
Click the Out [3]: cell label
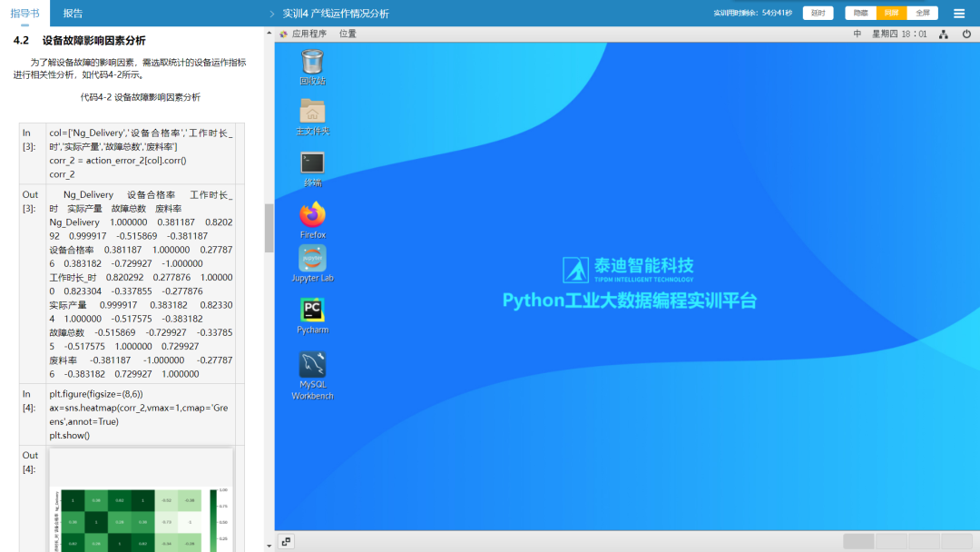point(30,202)
